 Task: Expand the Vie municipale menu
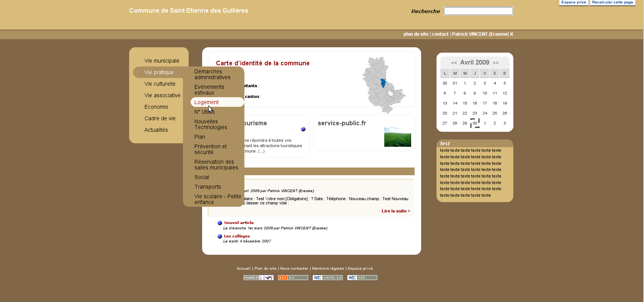[x=162, y=61]
